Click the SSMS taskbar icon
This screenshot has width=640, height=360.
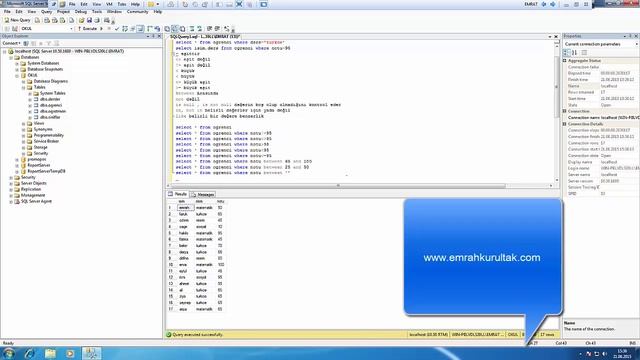click(x=91, y=353)
